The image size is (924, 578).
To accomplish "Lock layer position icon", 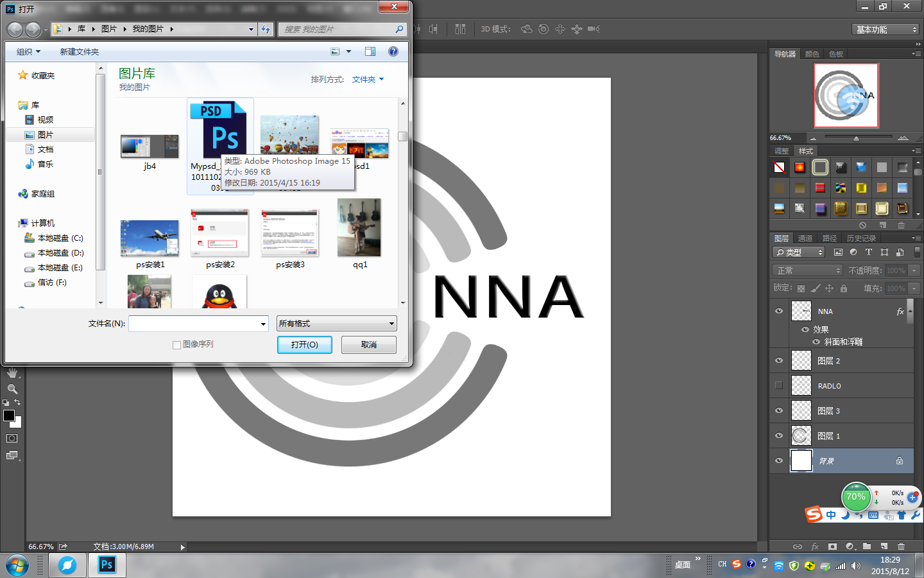I will (829, 288).
